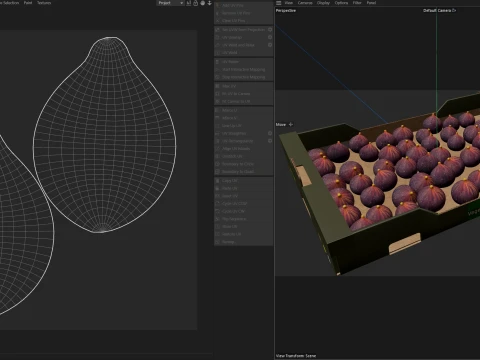Click the globe icon in UV editor header
The image size is (480, 360).
[202, 3]
